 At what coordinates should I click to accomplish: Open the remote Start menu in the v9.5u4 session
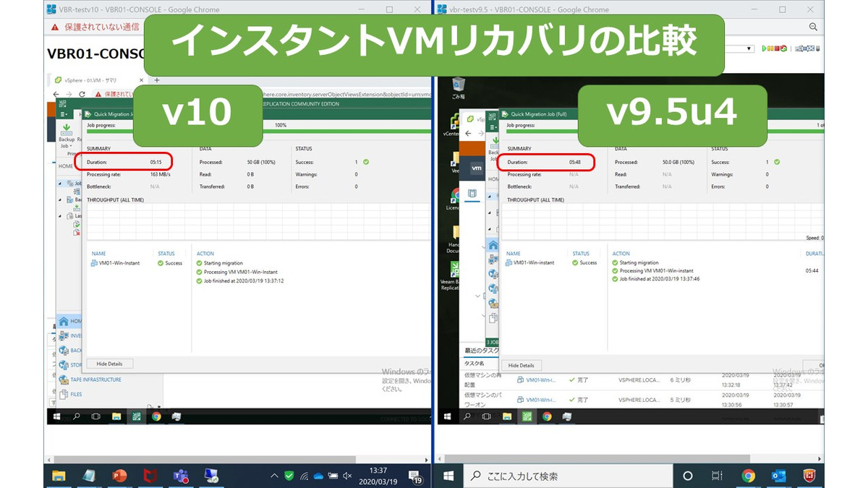448,416
